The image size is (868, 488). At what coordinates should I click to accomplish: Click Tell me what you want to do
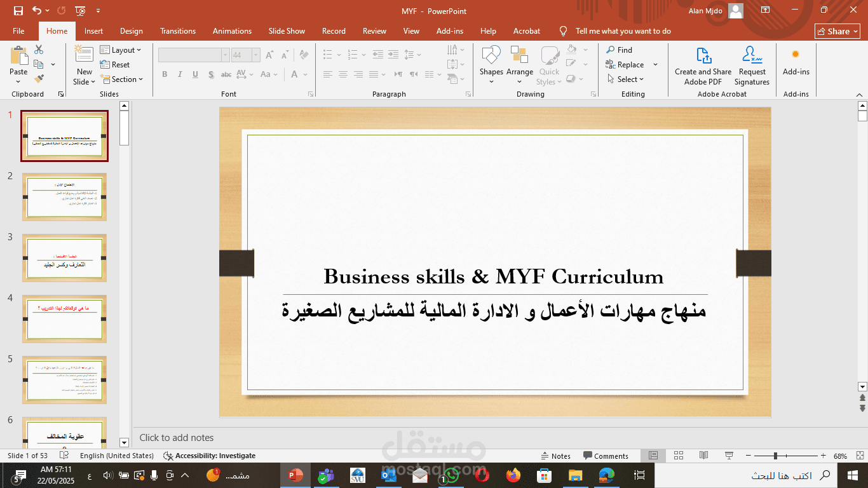pyautogui.click(x=623, y=31)
